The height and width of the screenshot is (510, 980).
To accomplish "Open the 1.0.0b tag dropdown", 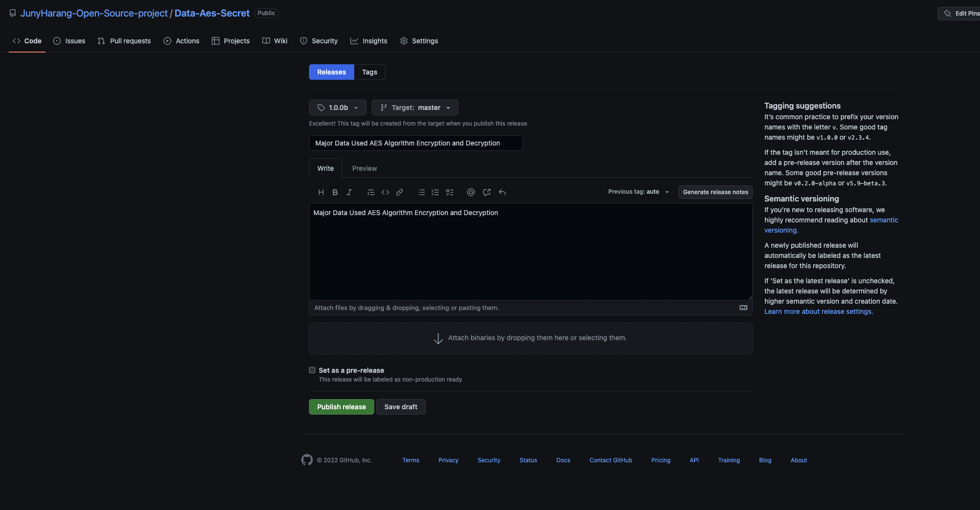I will click(338, 108).
